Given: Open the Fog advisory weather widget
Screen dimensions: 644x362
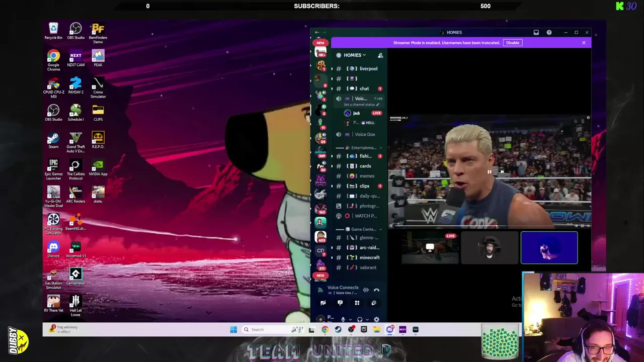Looking at the screenshot, I should pyautogui.click(x=64, y=329).
